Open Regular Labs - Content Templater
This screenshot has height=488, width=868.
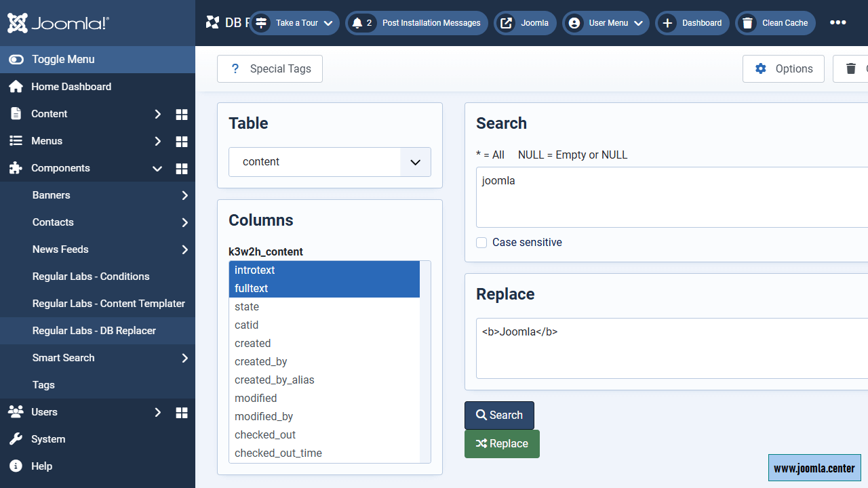pyautogui.click(x=108, y=304)
